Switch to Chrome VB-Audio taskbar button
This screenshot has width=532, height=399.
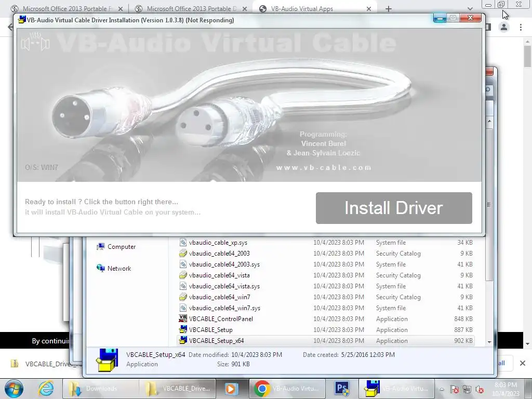coord(287,389)
